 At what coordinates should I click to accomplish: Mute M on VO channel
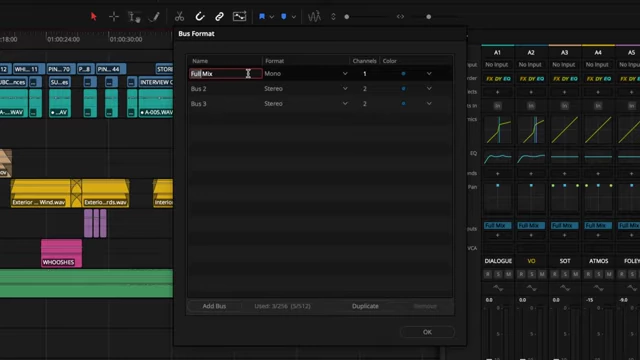click(x=542, y=274)
